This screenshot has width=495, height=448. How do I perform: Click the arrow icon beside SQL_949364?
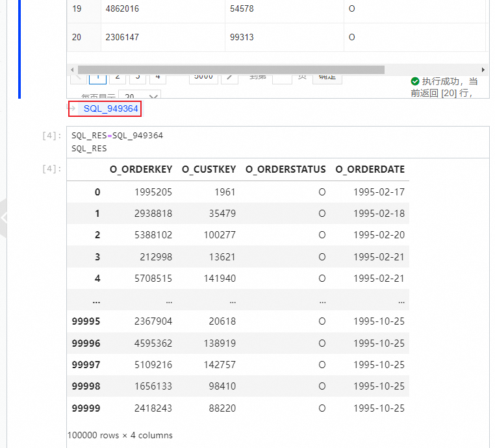(72, 108)
